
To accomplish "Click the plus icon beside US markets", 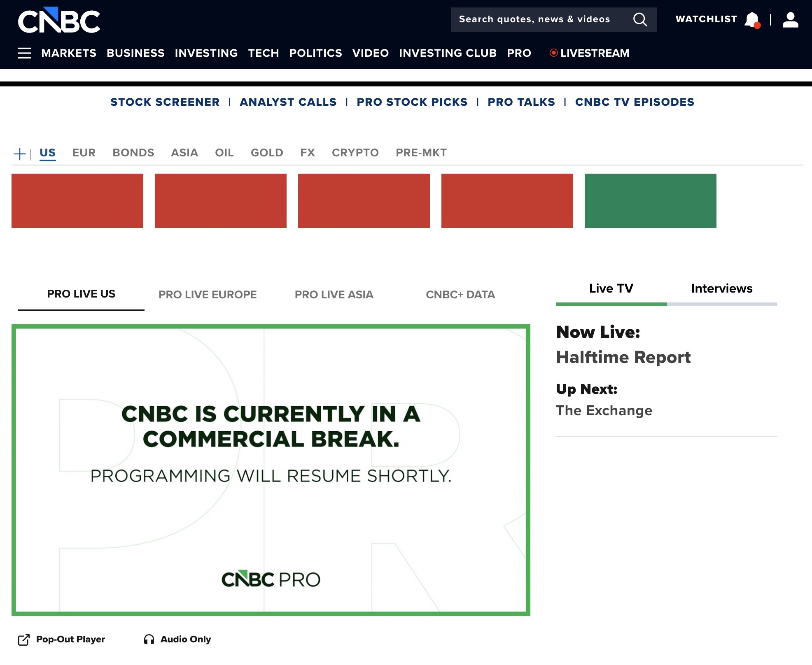I will pyautogui.click(x=19, y=154).
